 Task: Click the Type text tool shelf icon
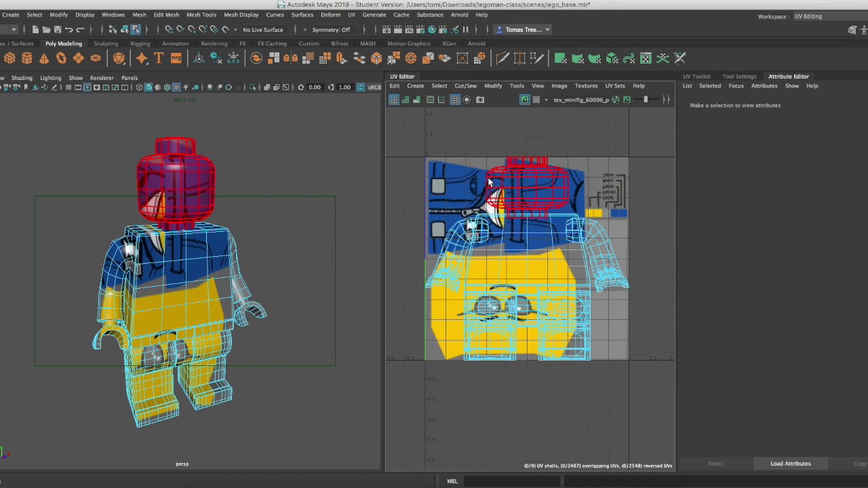(x=159, y=58)
